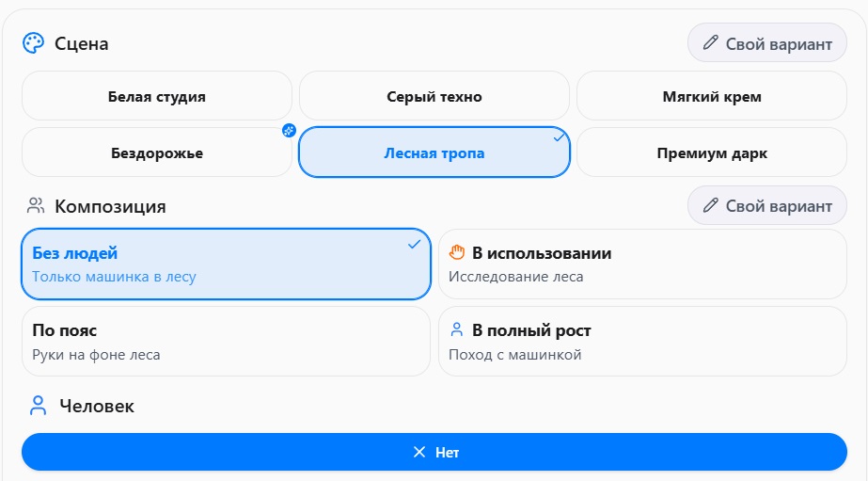Choose the Серый техно scene
This screenshot has height=481, width=868.
pyautogui.click(x=434, y=96)
